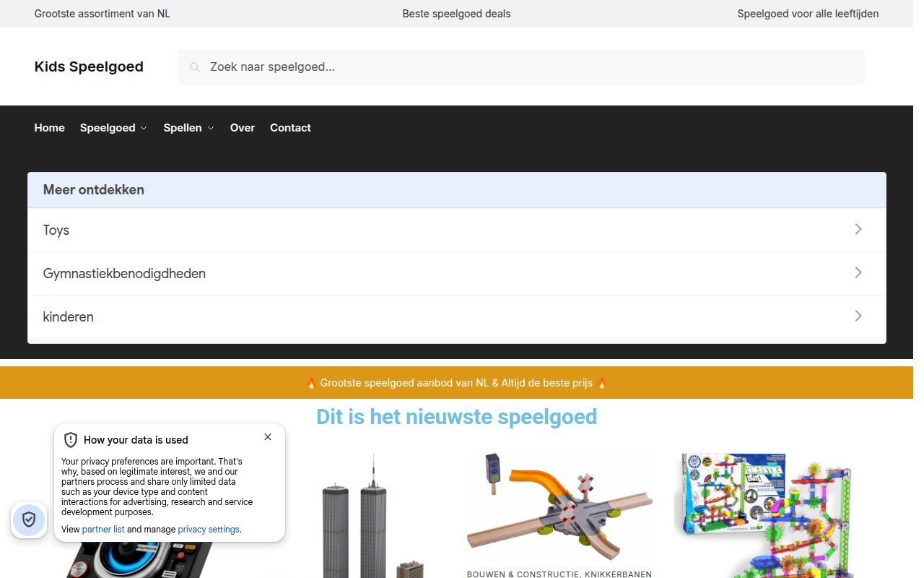Open the partner list link
The height and width of the screenshot is (578, 924).
pos(103,530)
